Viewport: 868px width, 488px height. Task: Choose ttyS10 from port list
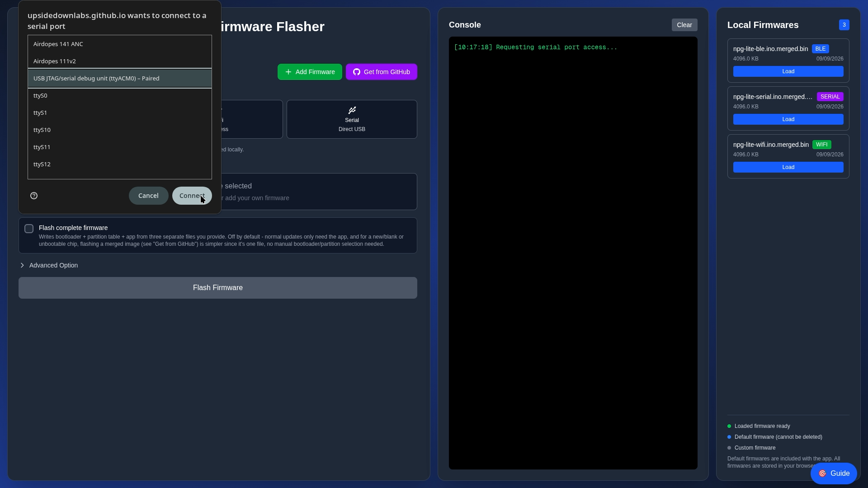coord(120,130)
